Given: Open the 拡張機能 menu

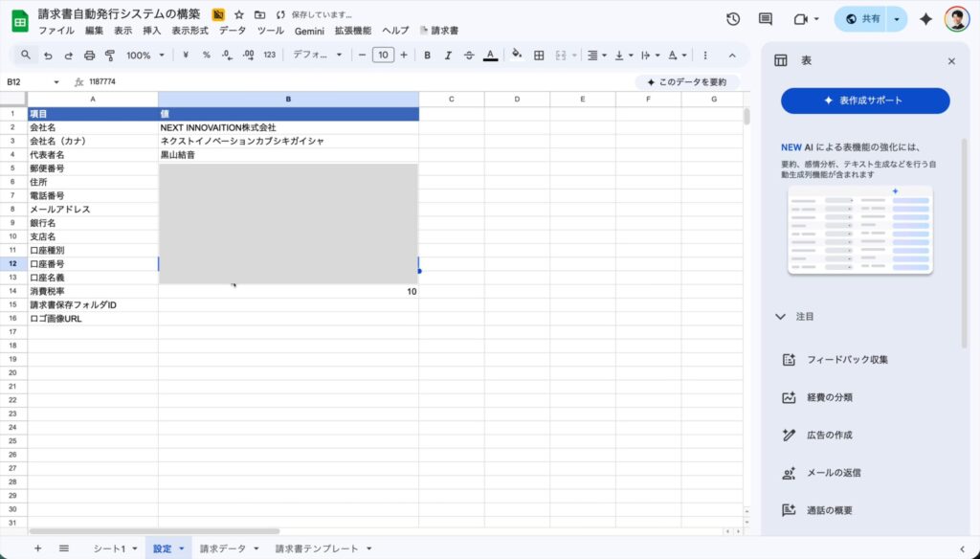Looking at the screenshot, I should tap(352, 31).
